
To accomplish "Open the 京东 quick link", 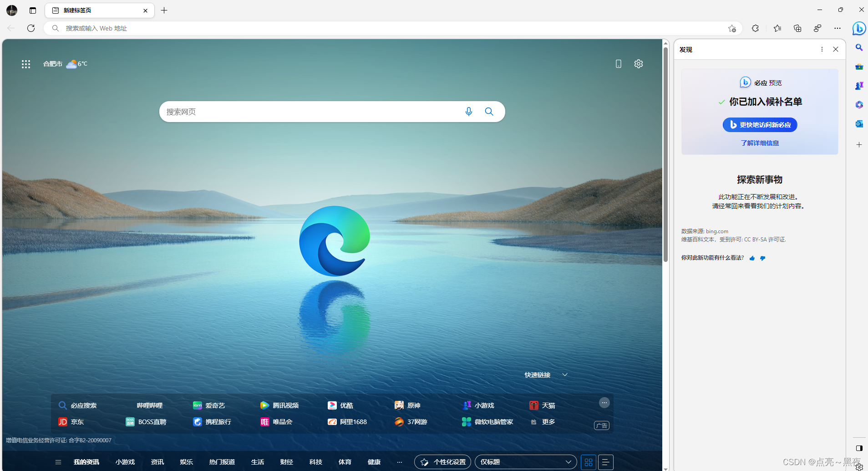I will (x=71, y=422).
